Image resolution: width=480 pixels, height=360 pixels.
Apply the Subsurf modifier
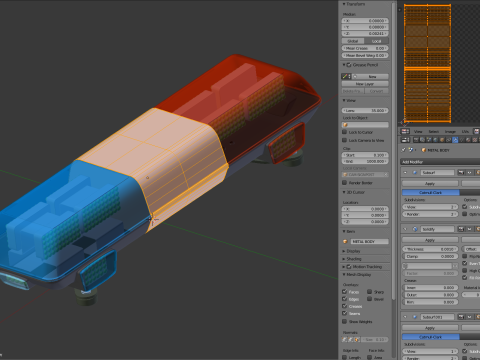[430, 184]
